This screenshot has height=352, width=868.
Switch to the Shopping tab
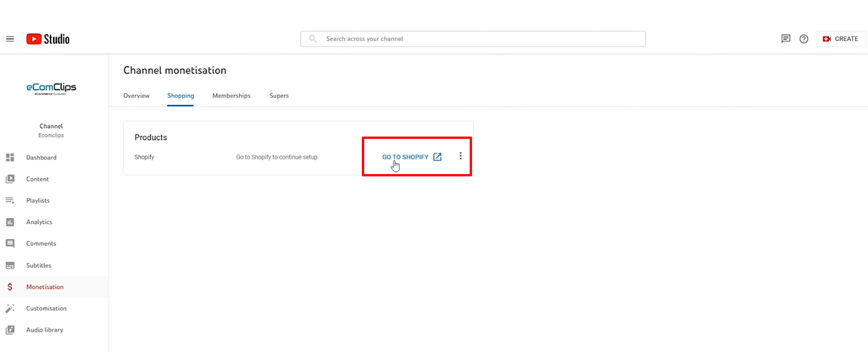pos(181,95)
